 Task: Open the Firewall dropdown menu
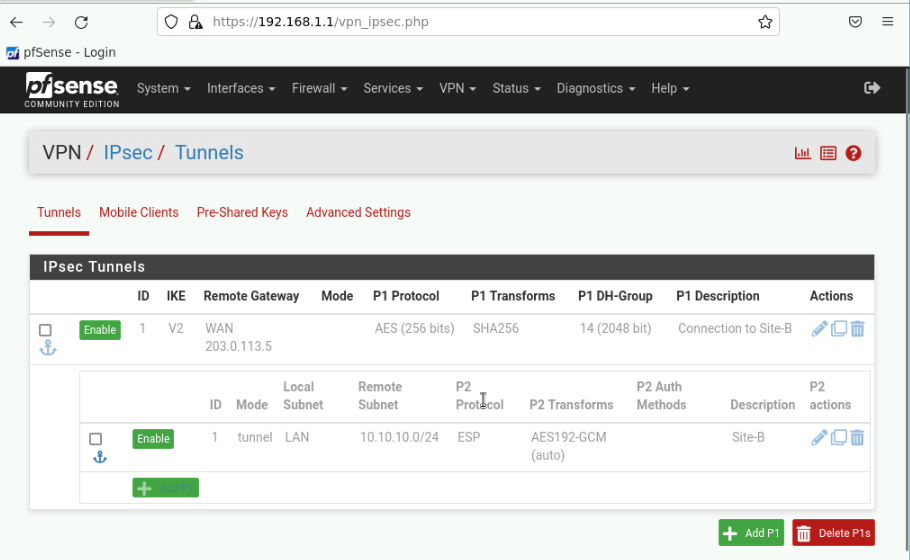(x=319, y=88)
